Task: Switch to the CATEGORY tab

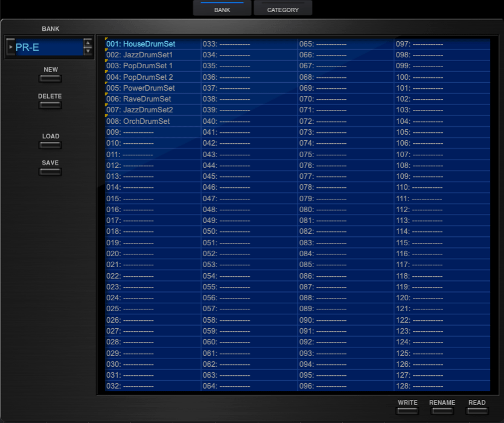Action: coord(283,8)
